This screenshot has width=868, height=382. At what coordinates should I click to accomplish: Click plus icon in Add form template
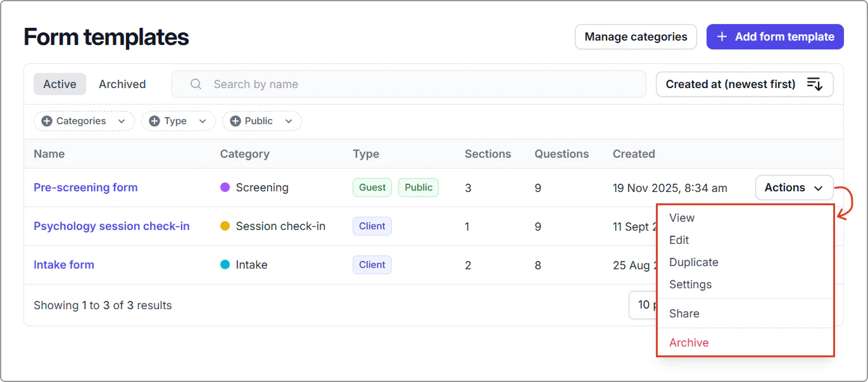[722, 37]
